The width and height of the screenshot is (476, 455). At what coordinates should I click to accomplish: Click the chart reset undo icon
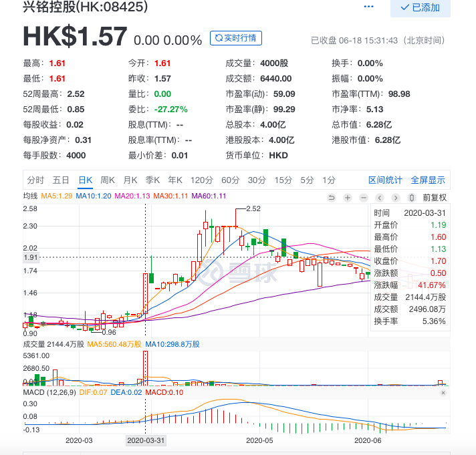(332, 198)
